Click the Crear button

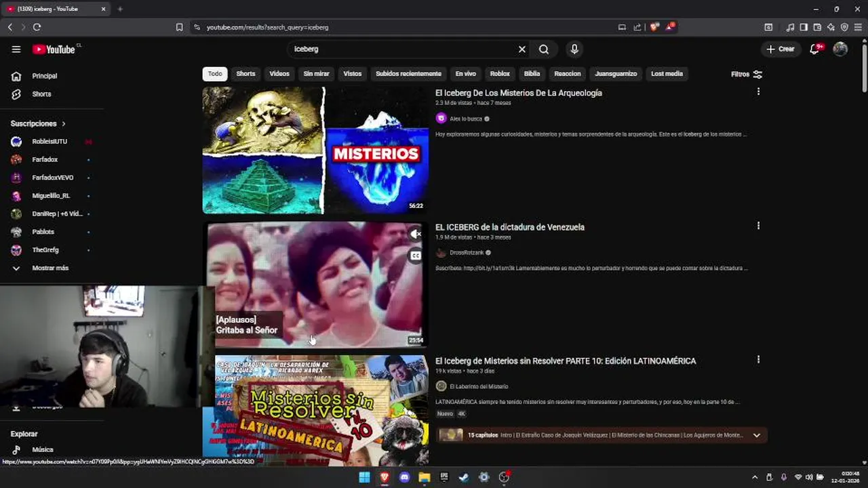click(781, 49)
